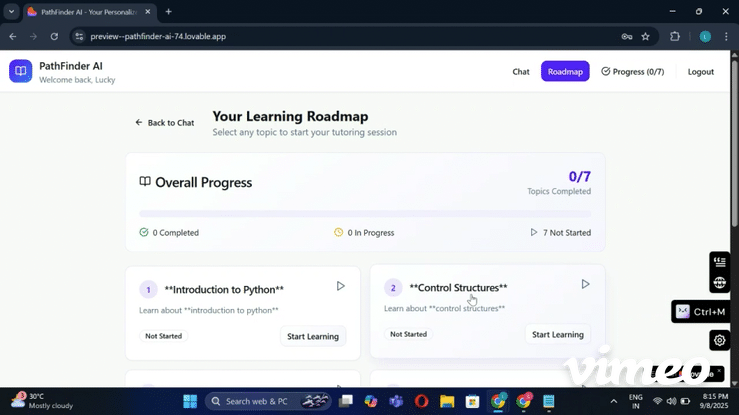Click play icon on Control Structures card
The width and height of the screenshot is (739, 415).
pos(585,284)
